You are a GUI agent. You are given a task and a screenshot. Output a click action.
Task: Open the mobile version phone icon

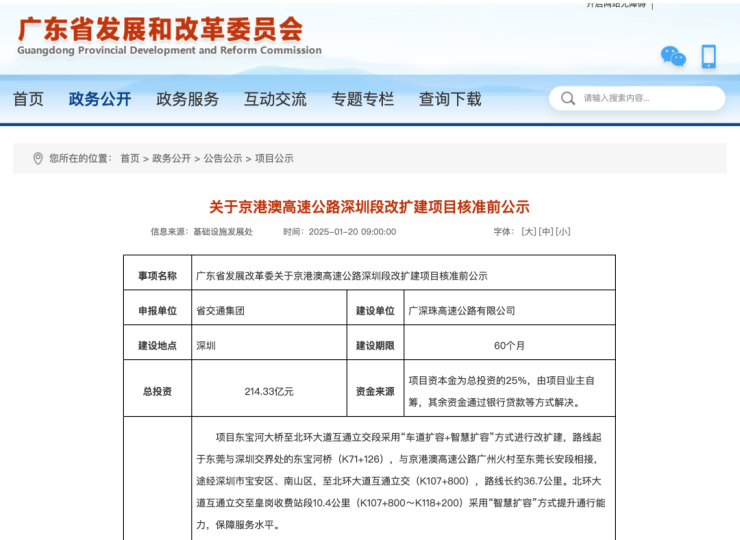click(x=708, y=57)
